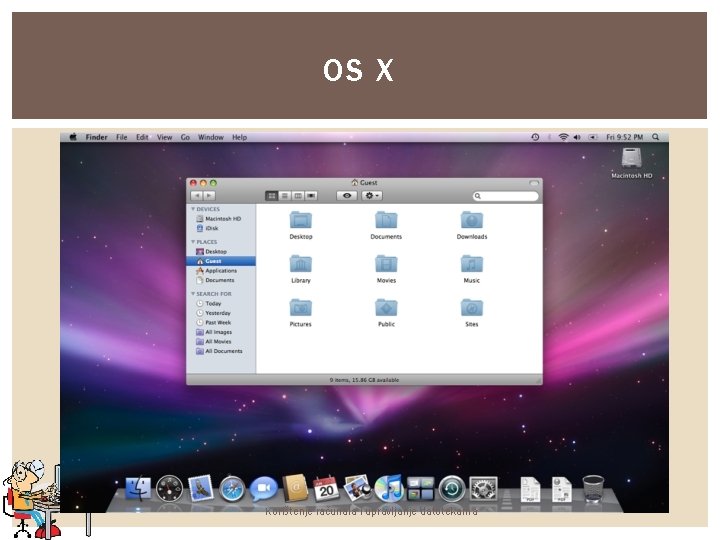Open the Music folder icon
720x540 pixels.
(472, 264)
